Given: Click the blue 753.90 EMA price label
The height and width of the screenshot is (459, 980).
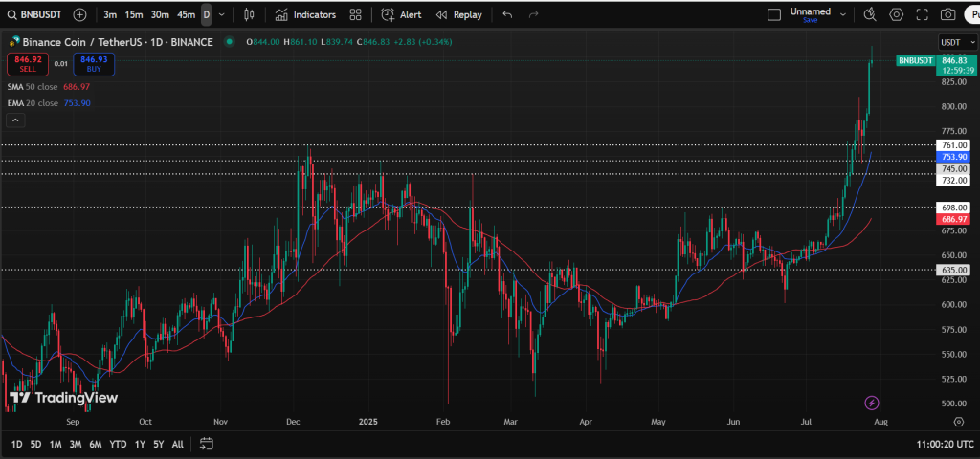Looking at the screenshot, I should click(954, 157).
